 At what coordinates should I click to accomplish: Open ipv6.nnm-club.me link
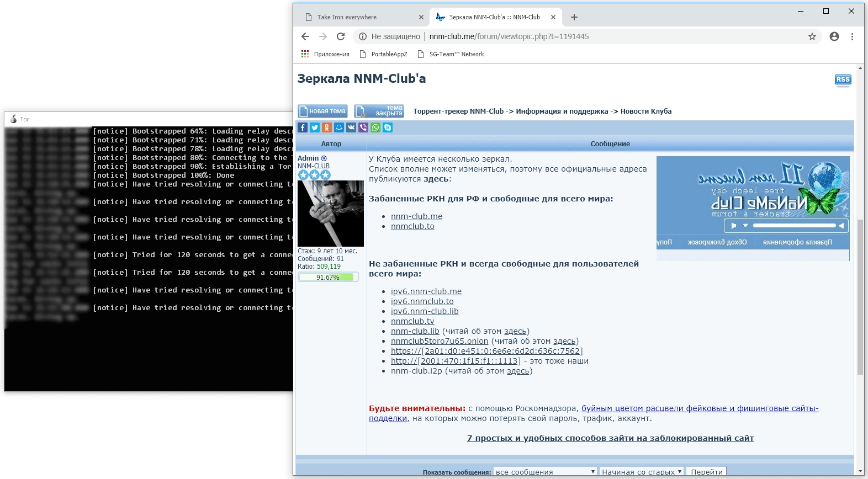[426, 291]
